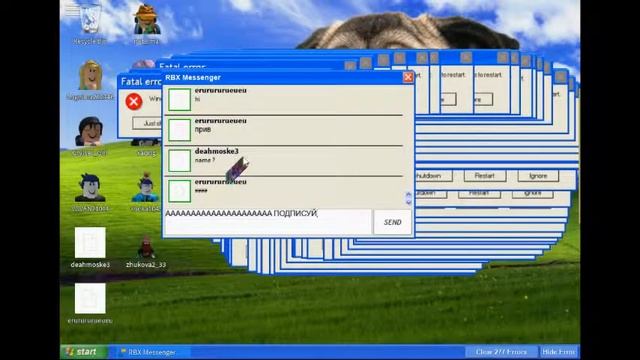640x360 pixels.
Task: Click avatar box beside the '****' message
Action: click(x=179, y=191)
